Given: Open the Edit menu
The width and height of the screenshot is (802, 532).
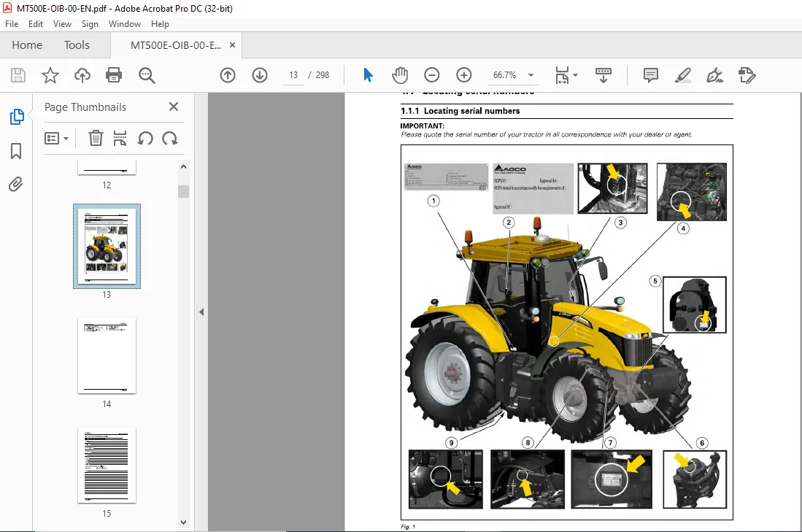Looking at the screenshot, I should coord(35,24).
